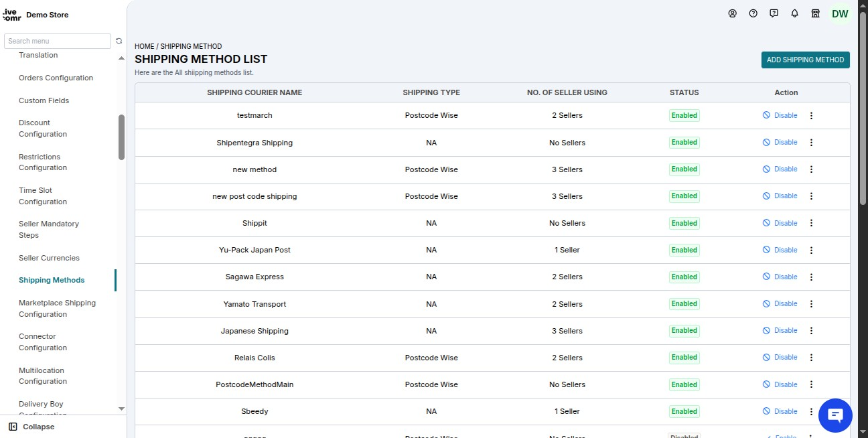This screenshot has height=438, width=868.
Task: Open the user profile icon in header
Action: click(x=733, y=13)
